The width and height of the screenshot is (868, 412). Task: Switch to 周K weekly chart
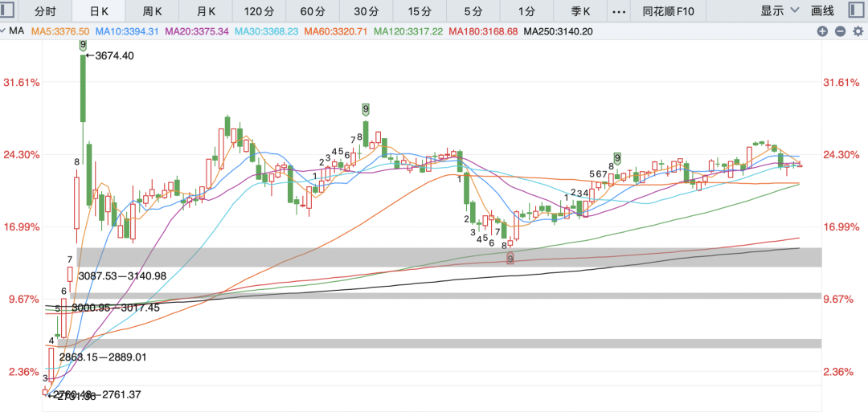click(152, 10)
